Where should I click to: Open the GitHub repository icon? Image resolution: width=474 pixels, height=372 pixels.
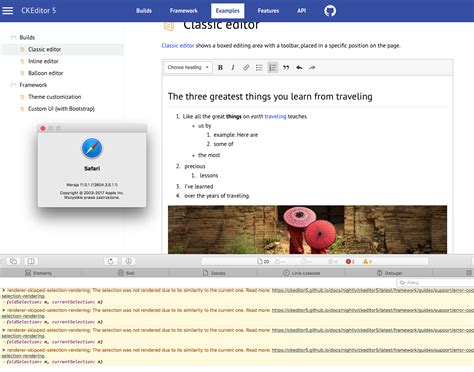330,11
